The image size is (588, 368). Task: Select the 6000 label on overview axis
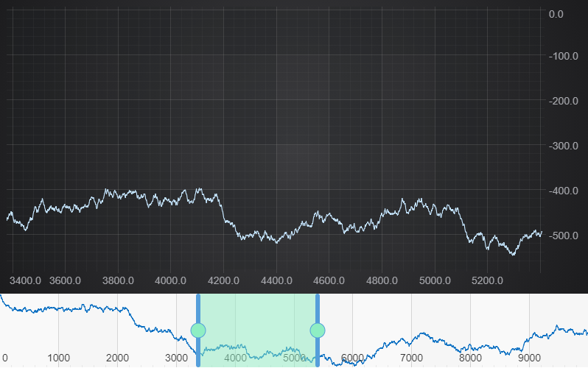click(x=353, y=358)
